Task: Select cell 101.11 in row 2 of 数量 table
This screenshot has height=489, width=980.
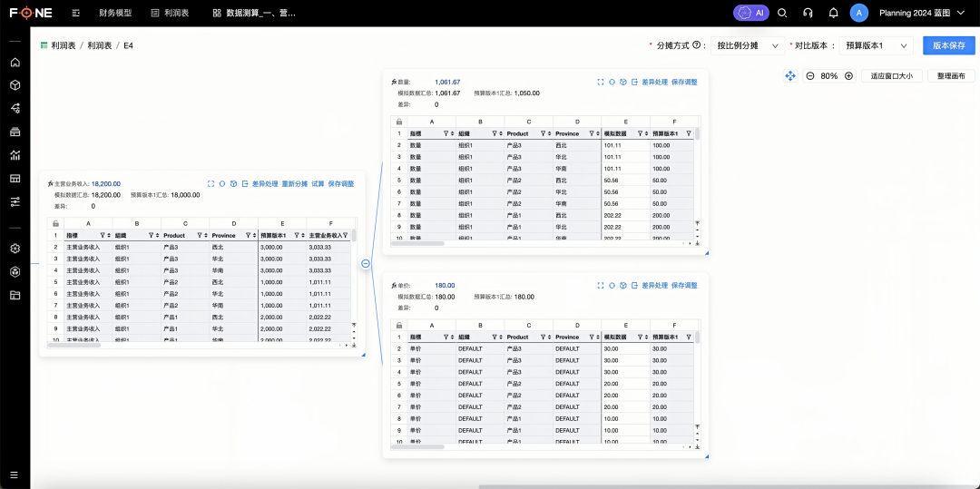Action: click(x=625, y=145)
